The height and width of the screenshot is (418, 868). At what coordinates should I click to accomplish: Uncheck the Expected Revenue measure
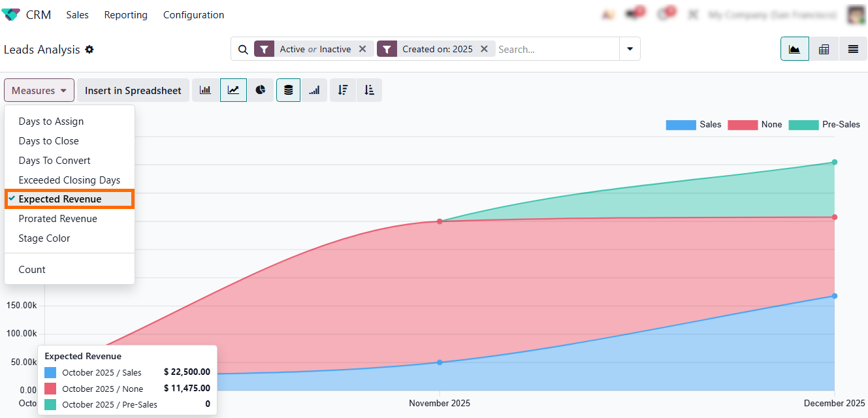pos(60,199)
